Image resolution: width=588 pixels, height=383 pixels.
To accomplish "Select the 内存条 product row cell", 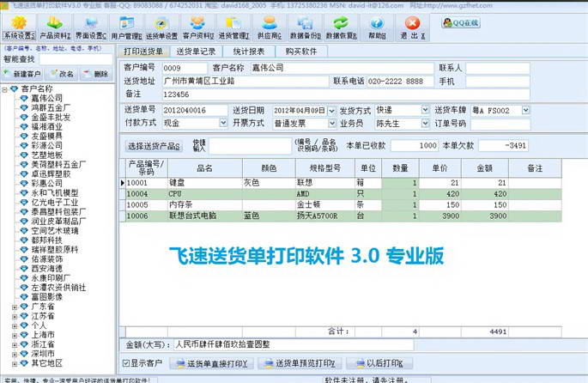I will tap(205, 205).
